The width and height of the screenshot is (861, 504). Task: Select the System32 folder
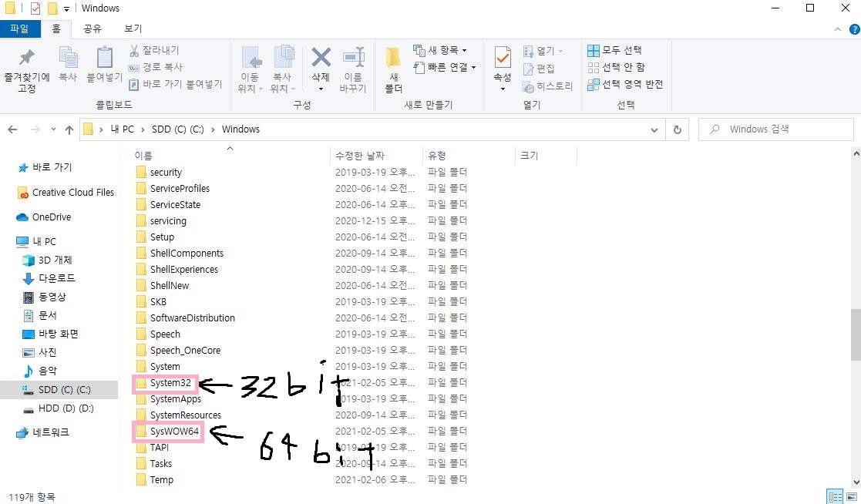click(171, 383)
